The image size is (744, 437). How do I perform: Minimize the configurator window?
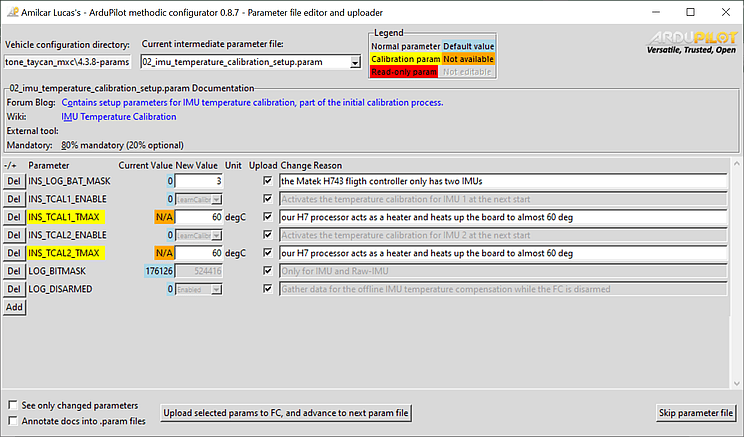(656, 12)
